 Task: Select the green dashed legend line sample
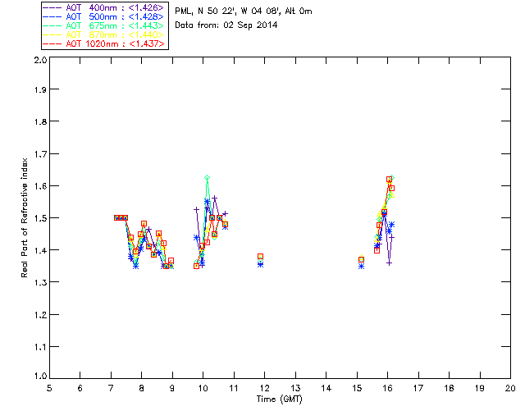52,25
